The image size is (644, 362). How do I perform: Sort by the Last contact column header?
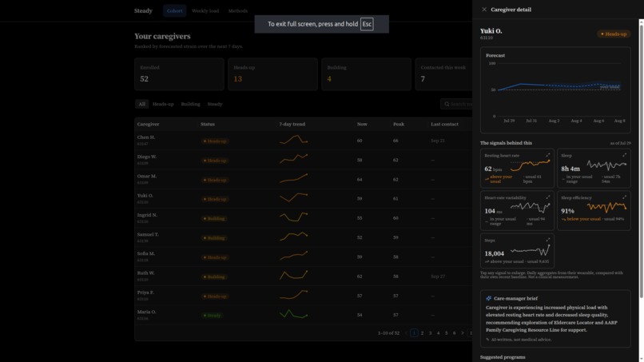[x=444, y=124]
